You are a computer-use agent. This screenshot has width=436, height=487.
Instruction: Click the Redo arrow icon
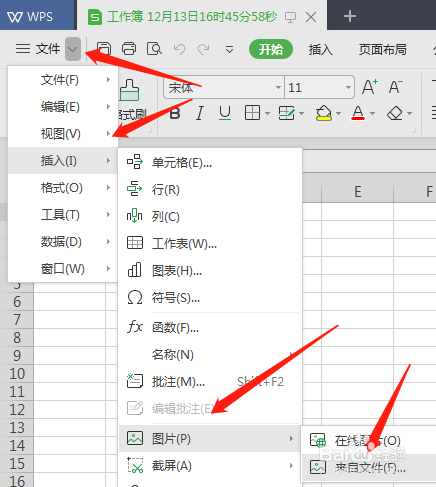(203, 49)
